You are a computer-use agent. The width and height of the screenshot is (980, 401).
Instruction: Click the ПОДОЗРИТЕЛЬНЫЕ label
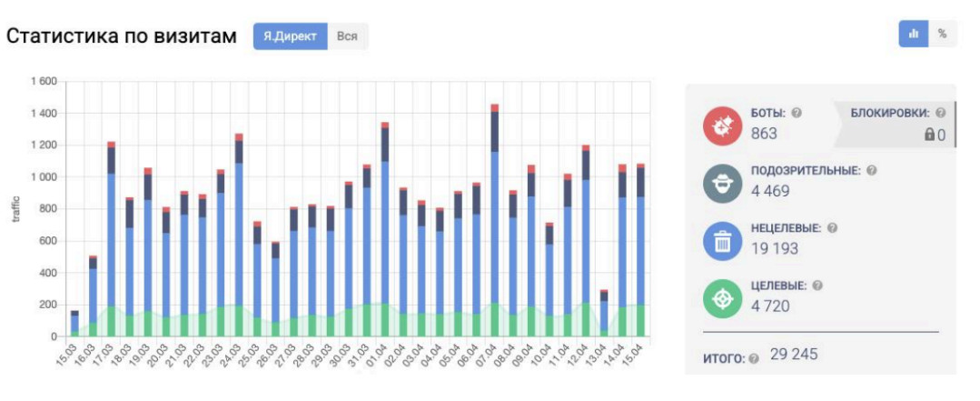[807, 171]
